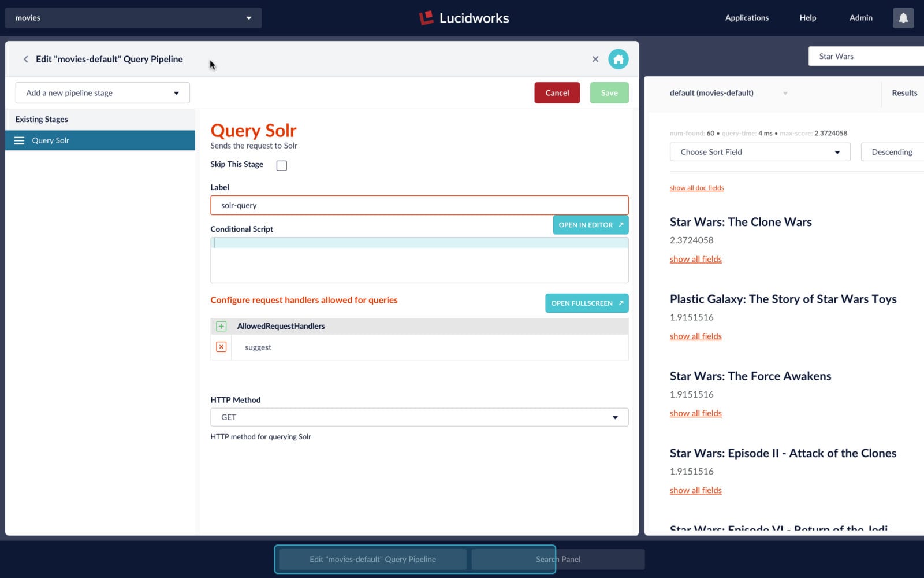Open the Help menu
Screen dimensions: 924x578
807,18
